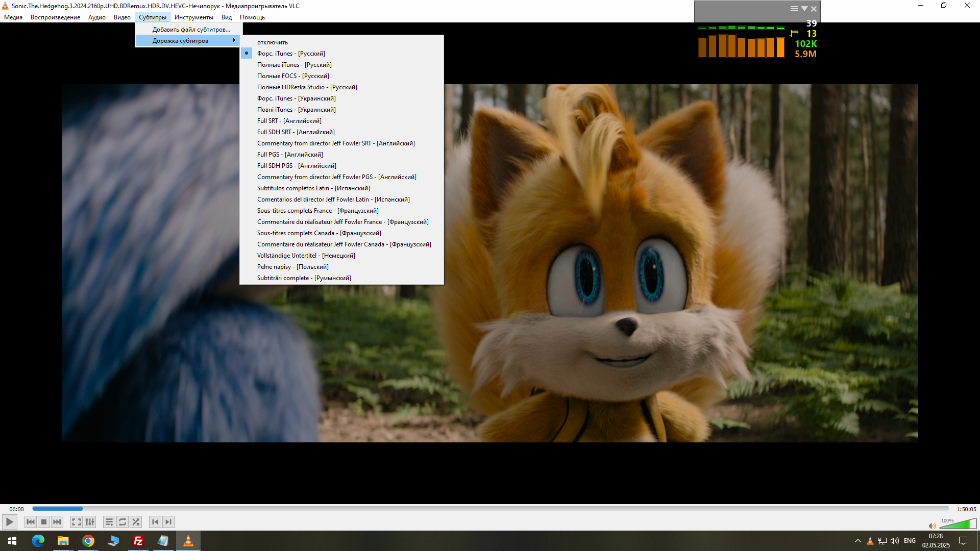Screen dimensions: 980x551
Task: Open the Инструменты menu
Action: [x=193, y=17]
